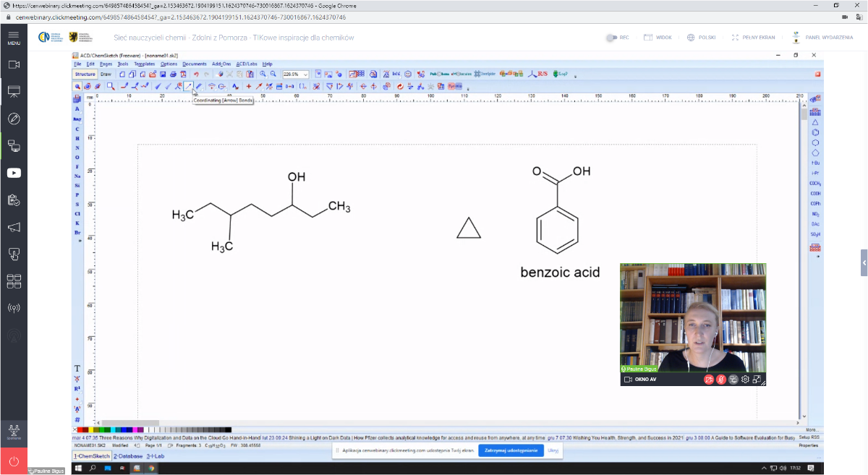
Task: Select the Carbon atom button in left panel
Action: (77, 129)
